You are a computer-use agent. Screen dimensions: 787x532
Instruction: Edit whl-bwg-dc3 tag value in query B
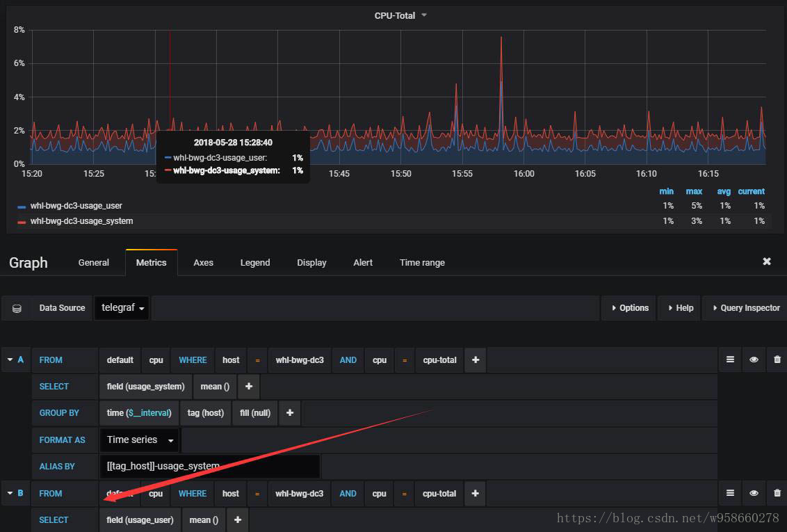[299, 493]
